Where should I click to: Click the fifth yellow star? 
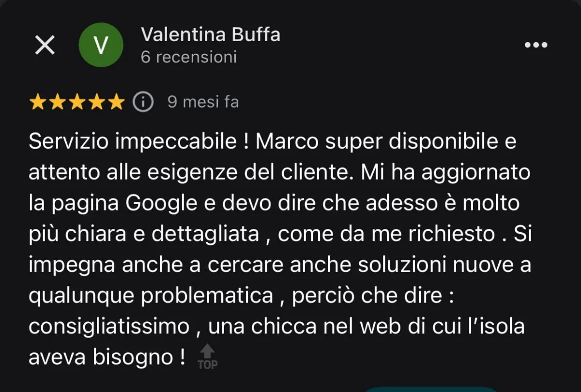click(x=115, y=102)
